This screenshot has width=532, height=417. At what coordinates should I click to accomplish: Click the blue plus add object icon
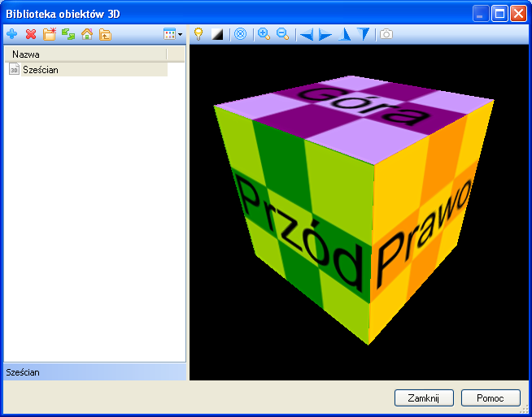pos(11,34)
